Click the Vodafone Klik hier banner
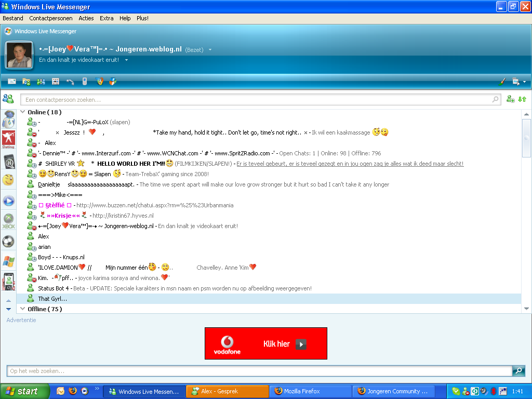 pos(266,343)
